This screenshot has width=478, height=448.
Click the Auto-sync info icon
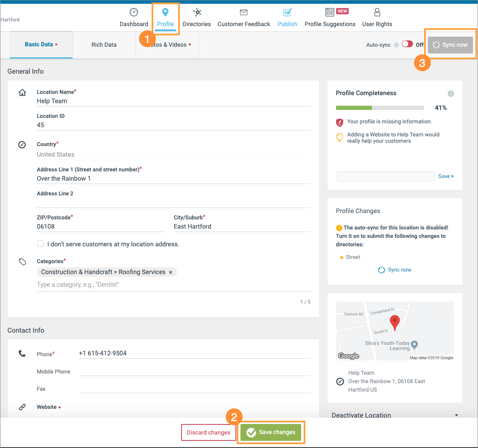point(396,45)
